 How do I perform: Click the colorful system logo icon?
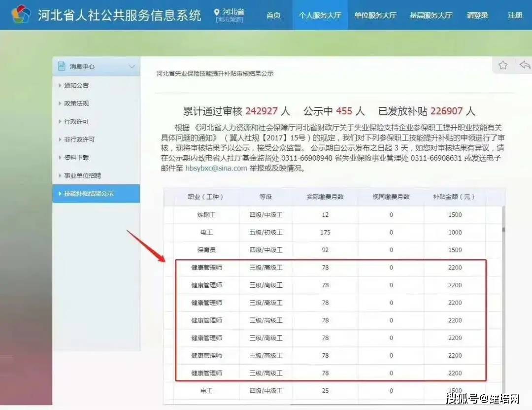click(21, 14)
